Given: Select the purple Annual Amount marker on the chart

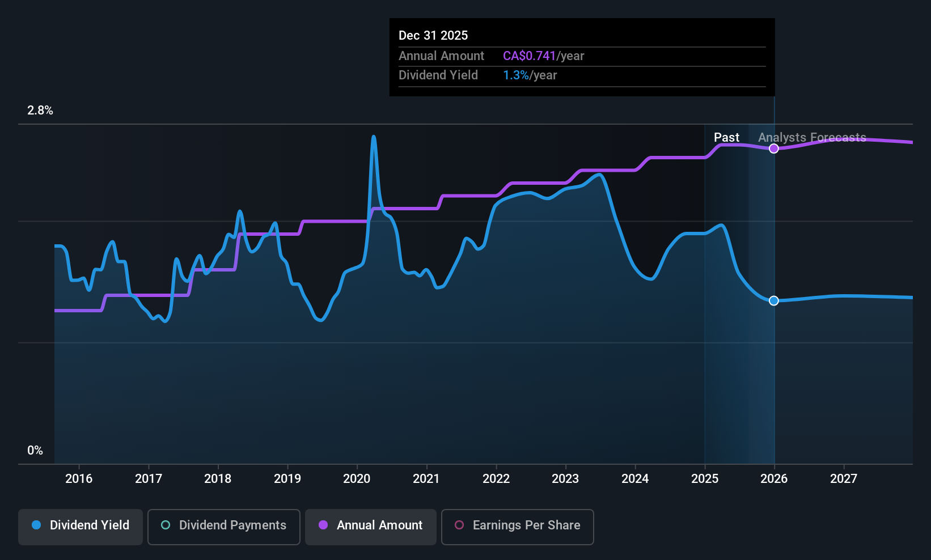Looking at the screenshot, I should coord(773,148).
